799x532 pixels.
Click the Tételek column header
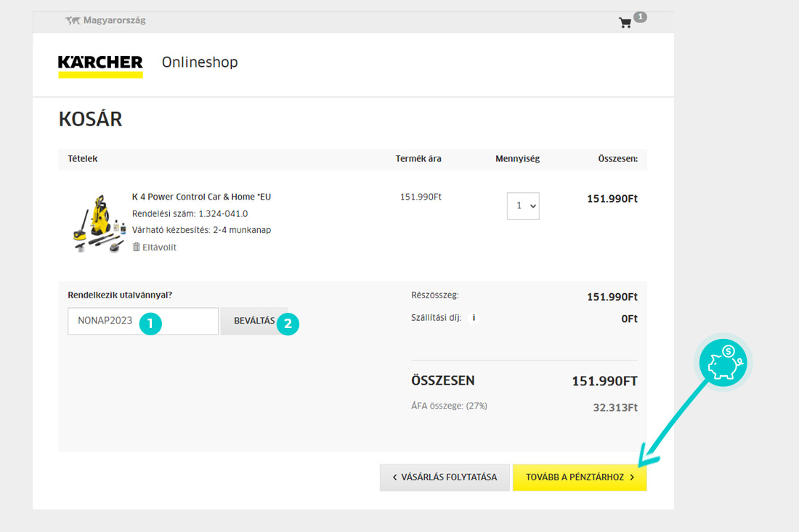pos(83,158)
